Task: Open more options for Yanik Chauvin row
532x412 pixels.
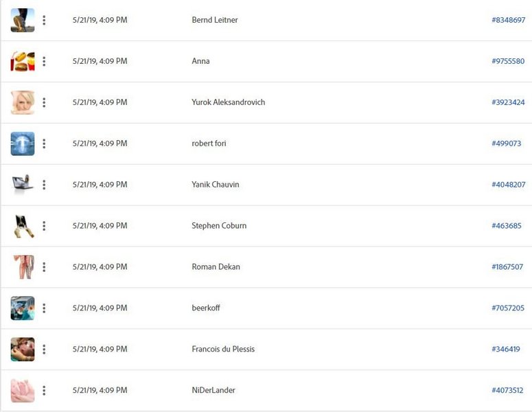Action: pos(44,185)
